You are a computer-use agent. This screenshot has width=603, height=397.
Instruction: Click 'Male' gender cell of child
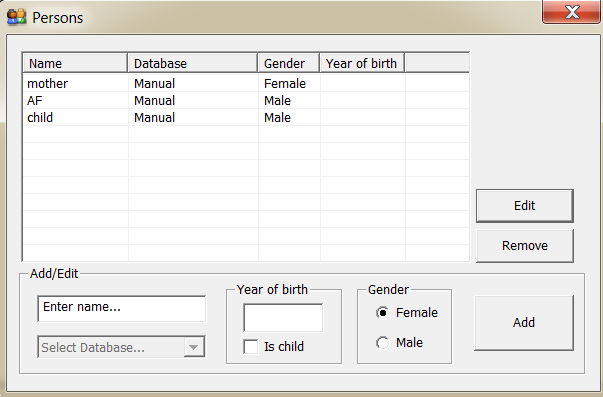coord(277,117)
